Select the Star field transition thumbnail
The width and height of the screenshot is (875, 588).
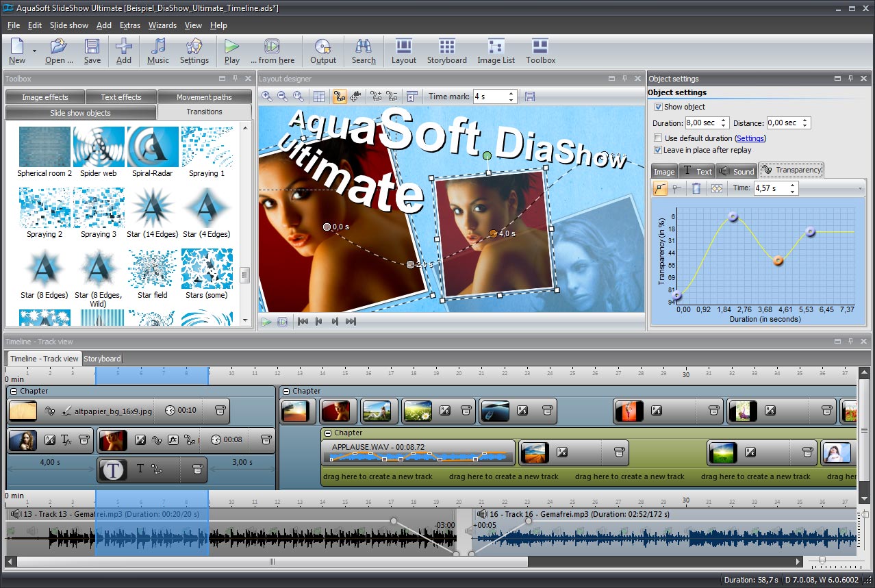tap(153, 269)
